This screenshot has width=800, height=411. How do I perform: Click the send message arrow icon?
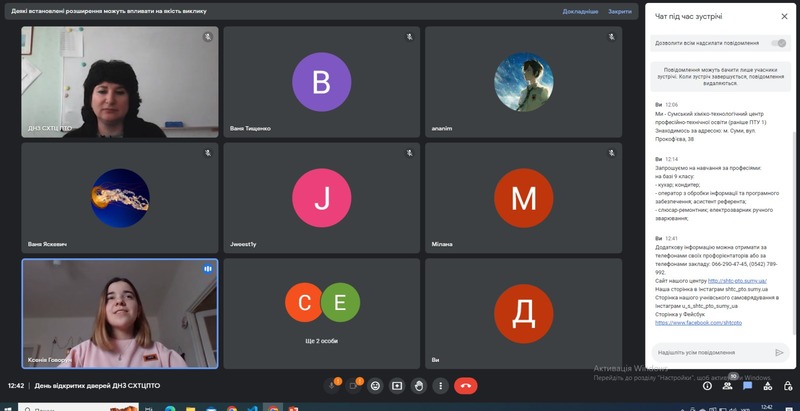(779, 352)
